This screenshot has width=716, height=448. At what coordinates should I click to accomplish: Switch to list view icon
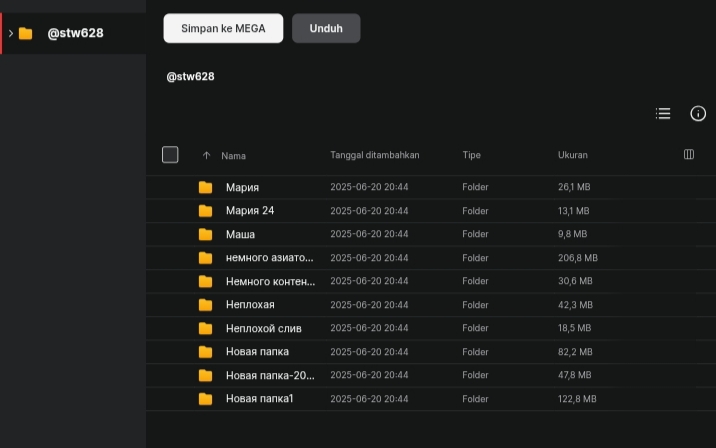(663, 114)
